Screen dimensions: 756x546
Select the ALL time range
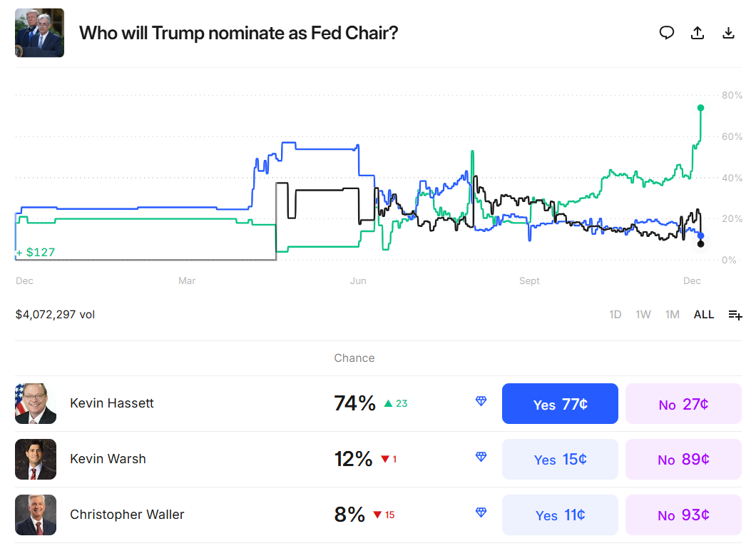click(703, 314)
